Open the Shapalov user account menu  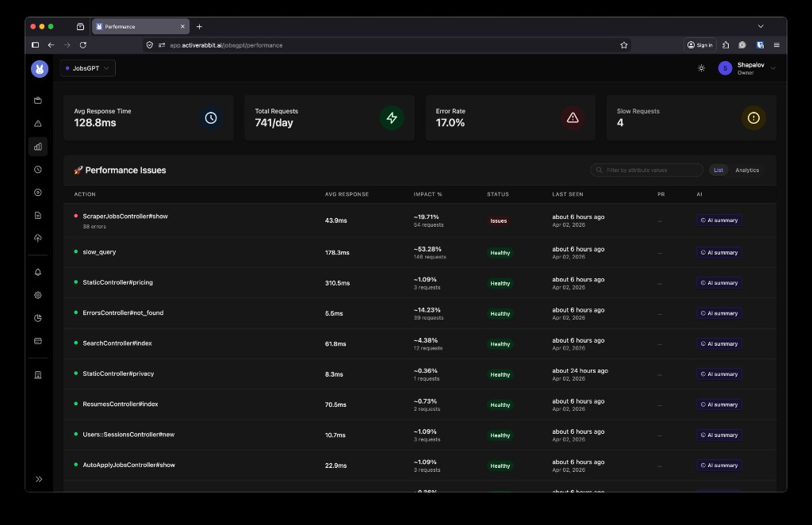pyautogui.click(x=747, y=68)
